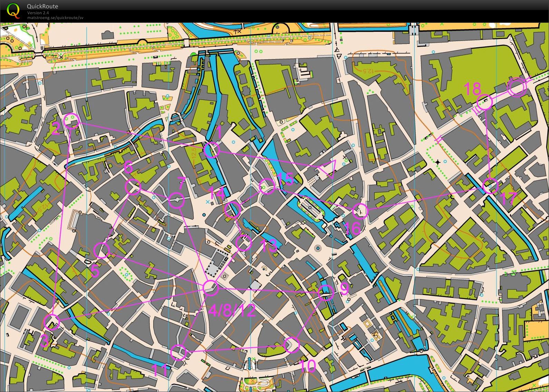Select control circle 11
Image resolution: width=549 pixels, height=392 pixels.
point(179,352)
